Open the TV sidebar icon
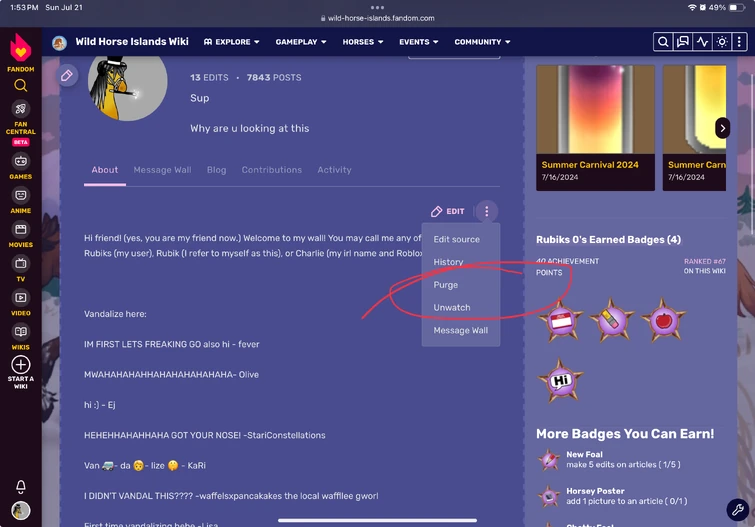This screenshot has height=527, width=755. pos(20,264)
